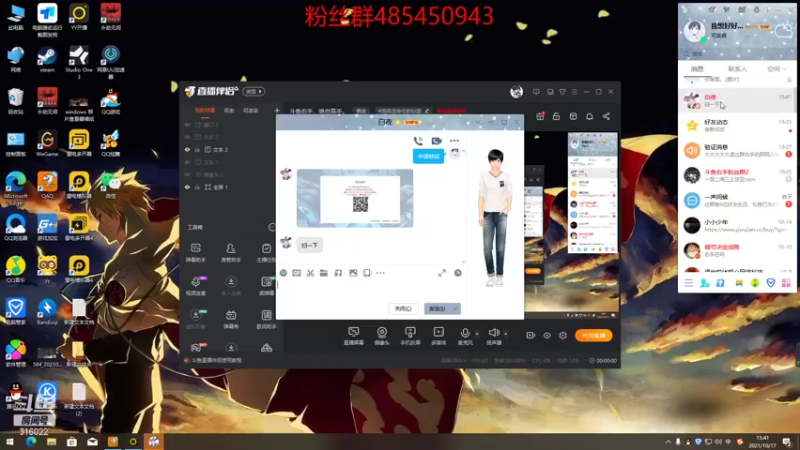This screenshot has height=450, width=800.
Task: Start a video call in the 白夜 chat
Action: (x=436, y=141)
